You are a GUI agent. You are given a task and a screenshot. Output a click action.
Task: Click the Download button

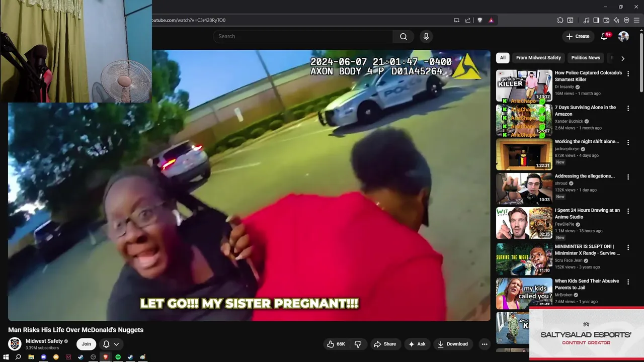[453, 344]
